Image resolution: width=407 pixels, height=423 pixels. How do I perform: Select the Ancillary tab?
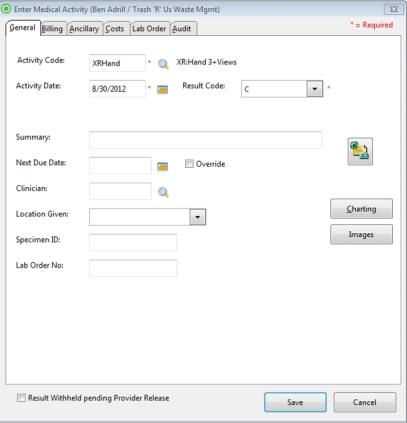[84, 29]
